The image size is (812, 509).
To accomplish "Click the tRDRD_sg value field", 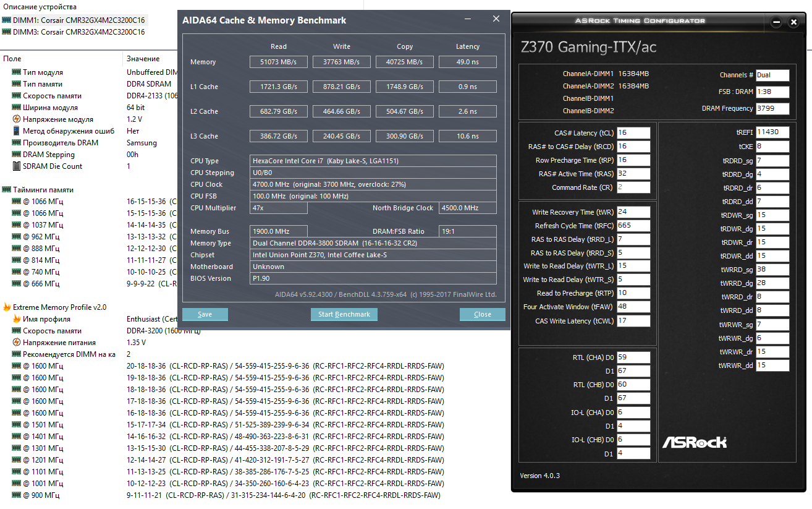I will pos(772,161).
